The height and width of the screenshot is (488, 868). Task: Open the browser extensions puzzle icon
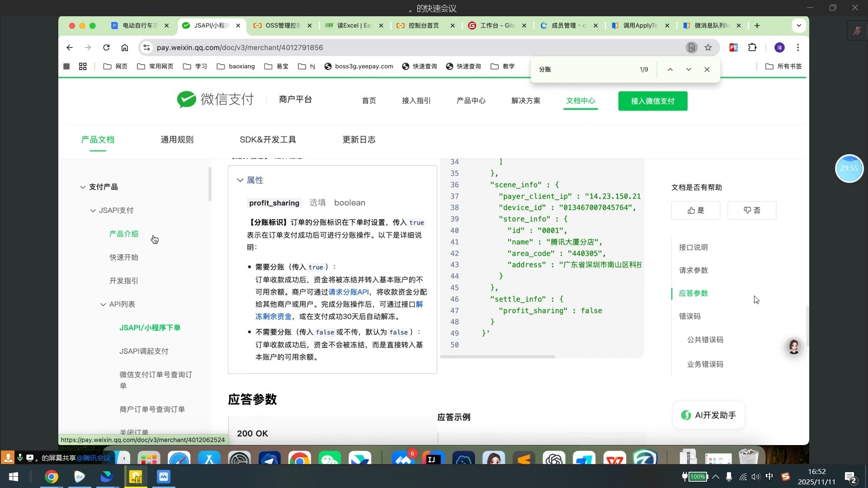pos(752,47)
